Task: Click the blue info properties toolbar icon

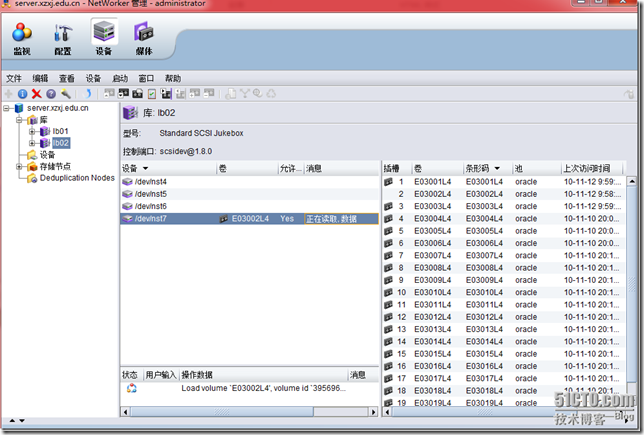Action: pos(23,94)
